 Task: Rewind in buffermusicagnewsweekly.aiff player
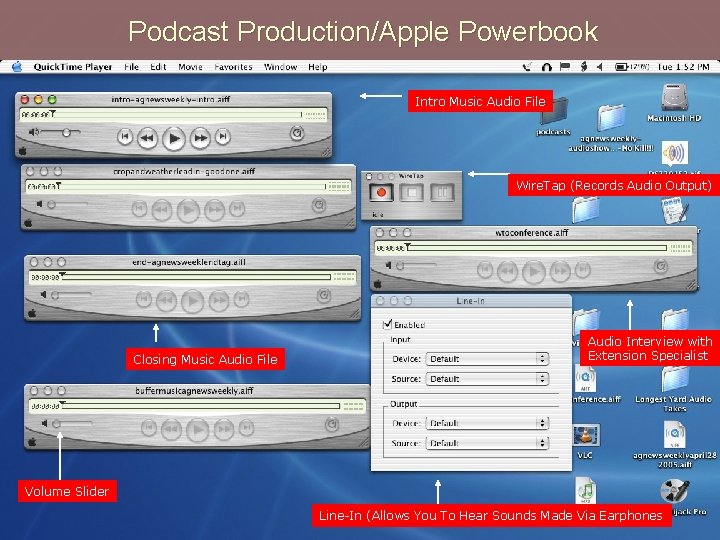[171, 429]
